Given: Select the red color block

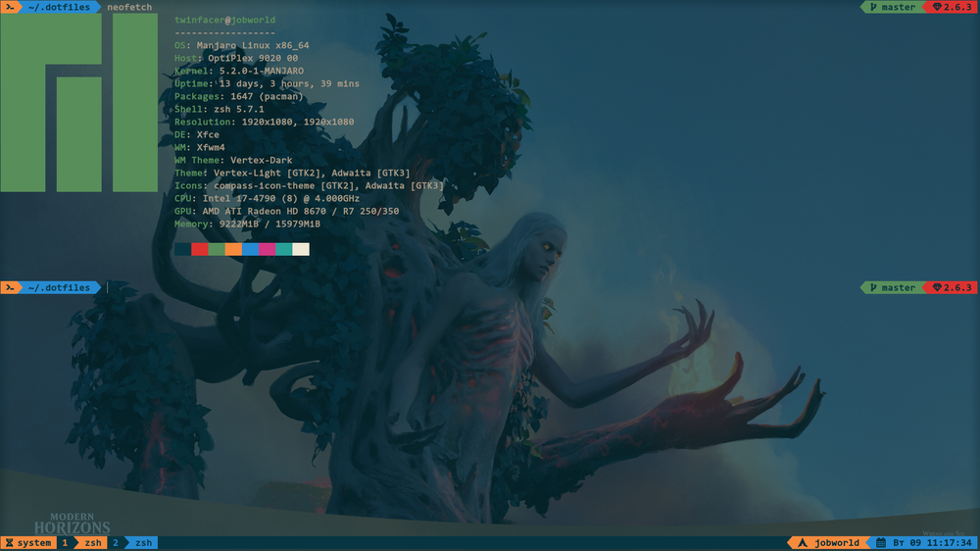Looking at the screenshot, I should click(x=199, y=250).
